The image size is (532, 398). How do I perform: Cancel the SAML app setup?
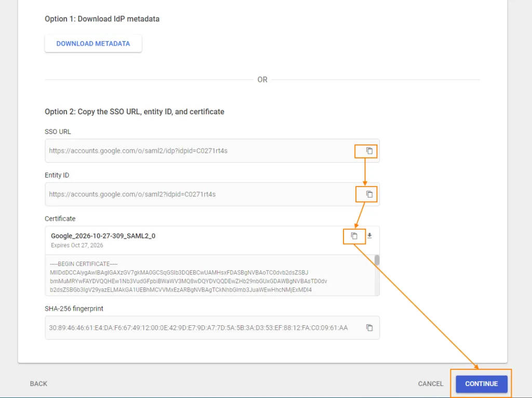431,384
